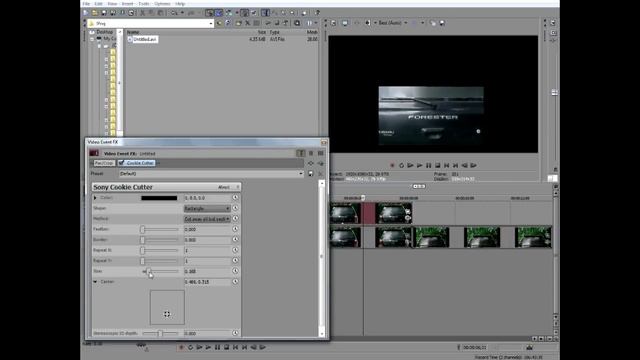Click the Plug-In Chain icon
640x360 pixels.
(x=311, y=163)
